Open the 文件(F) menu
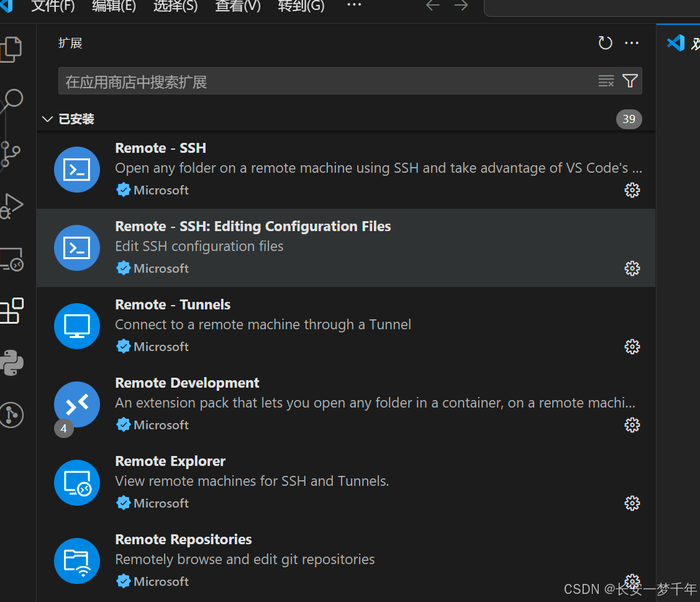Image resolution: width=700 pixels, height=602 pixels. [x=53, y=6]
